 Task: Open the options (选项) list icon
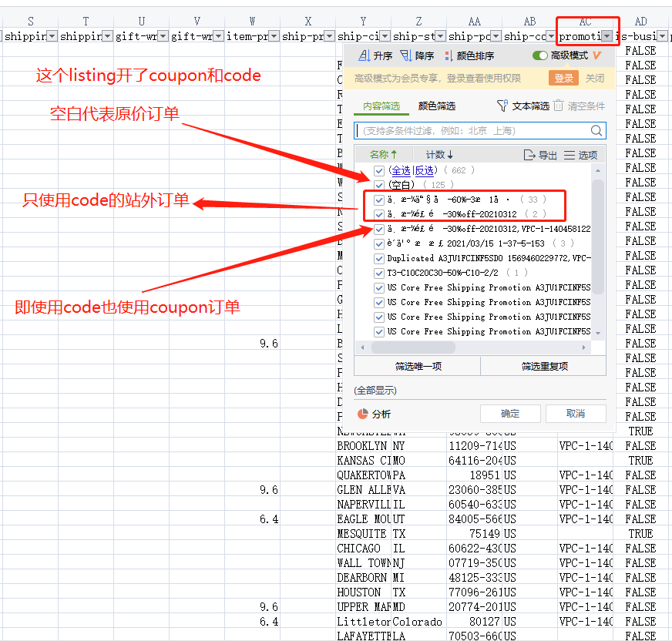click(570, 155)
